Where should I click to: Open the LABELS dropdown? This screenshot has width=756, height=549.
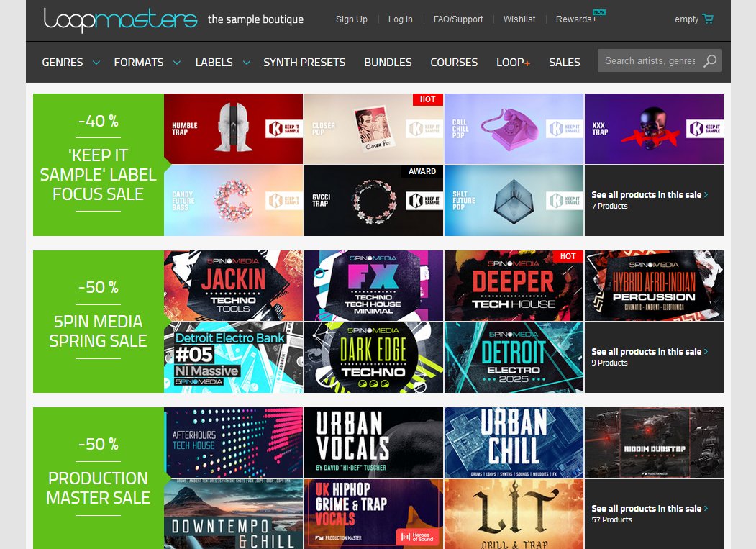214,62
